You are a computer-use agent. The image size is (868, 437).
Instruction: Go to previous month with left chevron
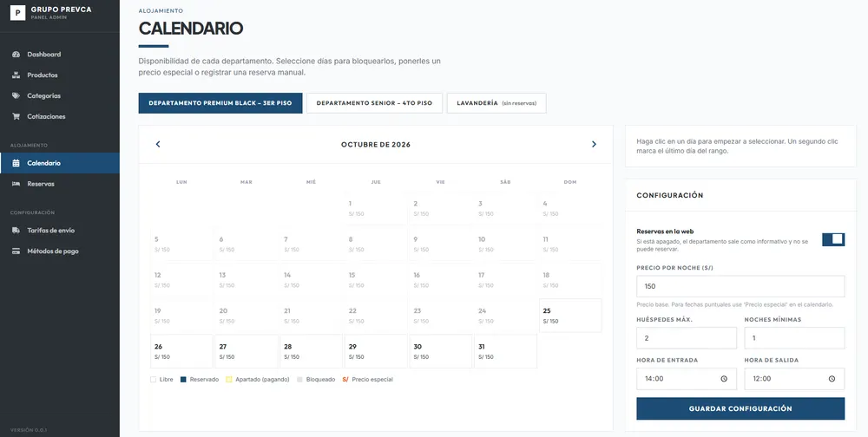[x=158, y=145]
